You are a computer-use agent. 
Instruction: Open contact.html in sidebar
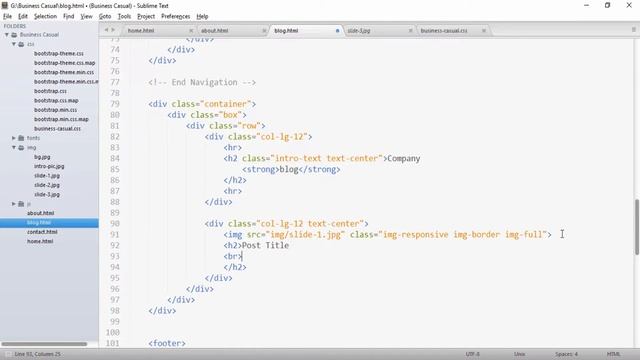pyautogui.click(x=42, y=232)
